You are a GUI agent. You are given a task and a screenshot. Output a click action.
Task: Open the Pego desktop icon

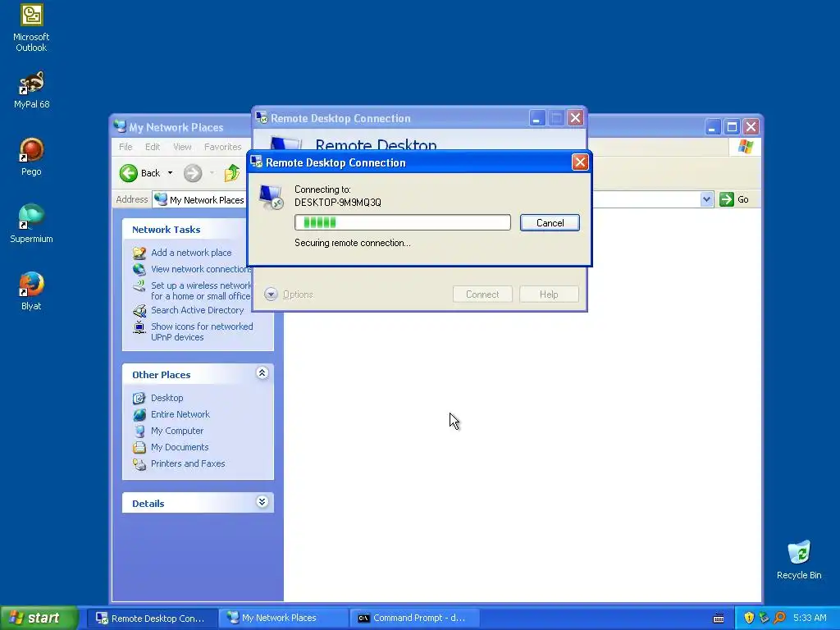(x=31, y=157)
